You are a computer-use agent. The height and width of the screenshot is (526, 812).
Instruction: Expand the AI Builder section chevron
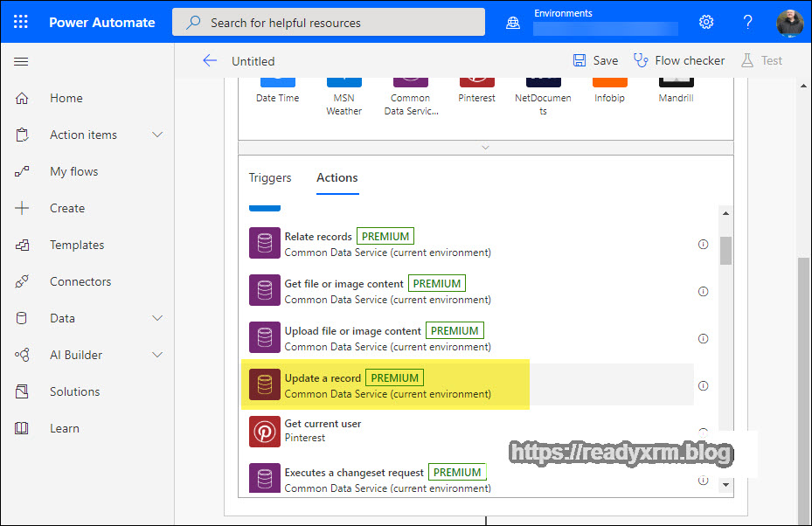click(x=157, y=355)
